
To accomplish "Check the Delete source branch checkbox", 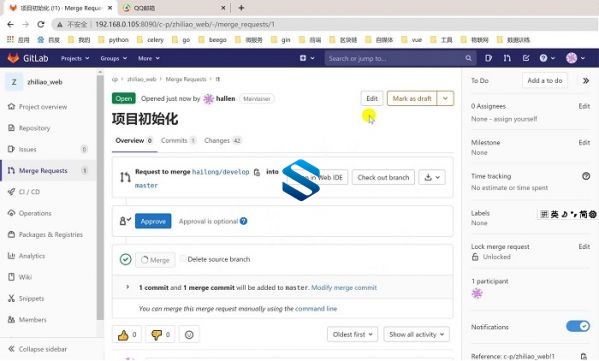I will click(183, 259).
